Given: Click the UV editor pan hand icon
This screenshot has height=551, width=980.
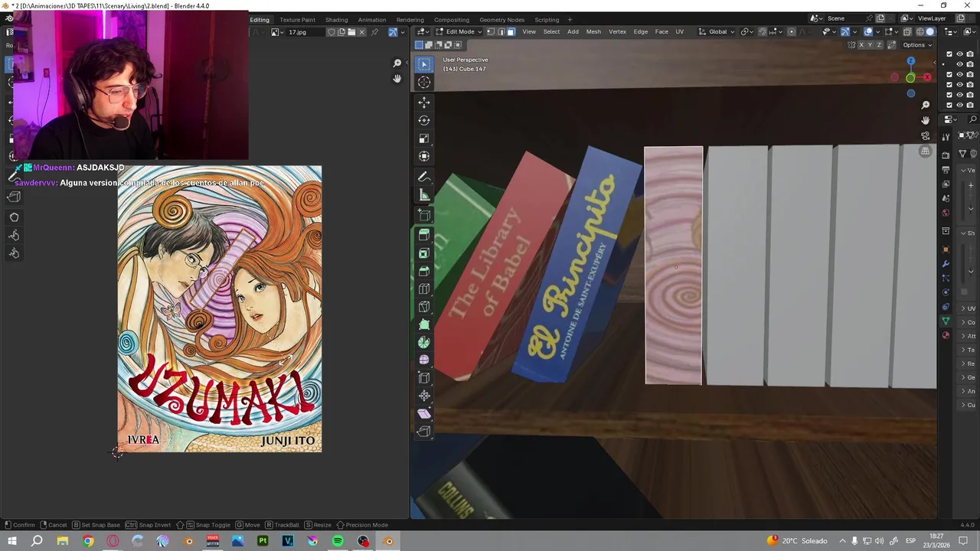Looking at the screenshot, I should (x=397, y=79).
